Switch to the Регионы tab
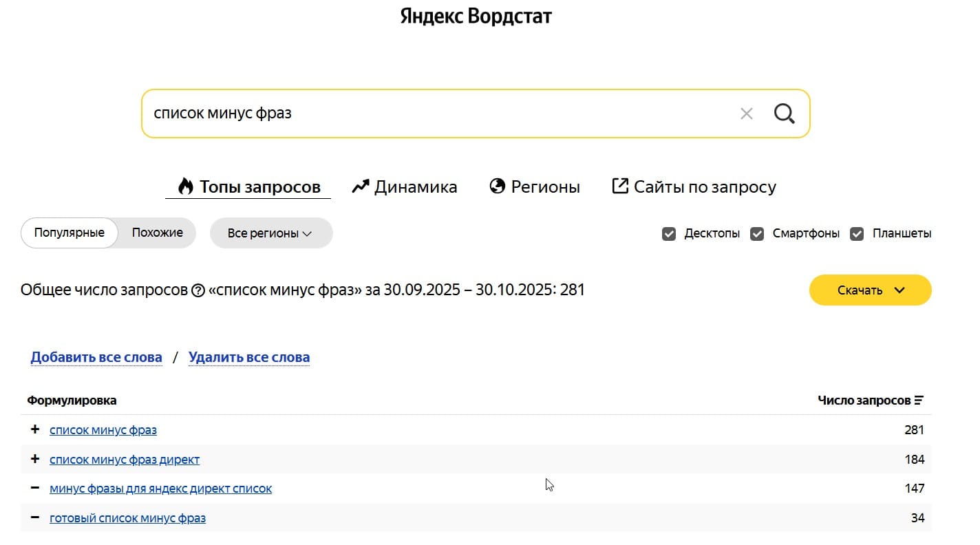980x545 pixels. 535,186
